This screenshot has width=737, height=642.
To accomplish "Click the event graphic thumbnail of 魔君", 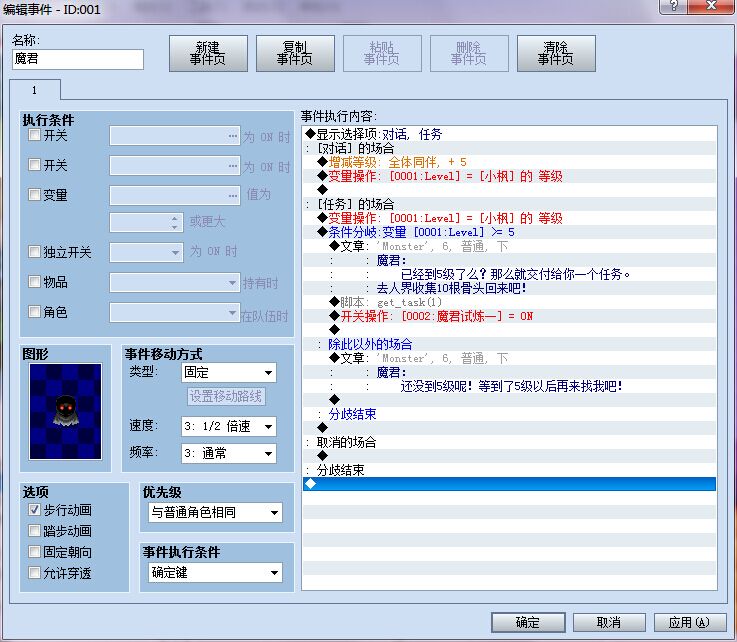I will 65,411.
